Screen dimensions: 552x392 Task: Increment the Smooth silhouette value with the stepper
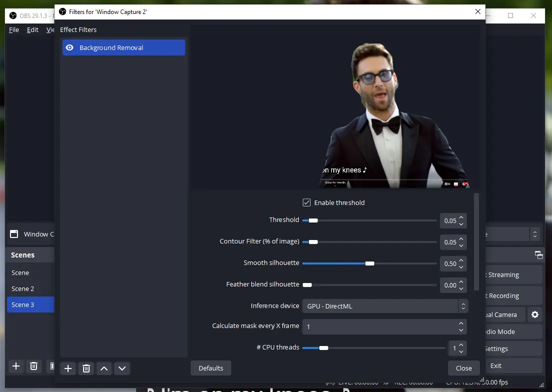[461, 260]
